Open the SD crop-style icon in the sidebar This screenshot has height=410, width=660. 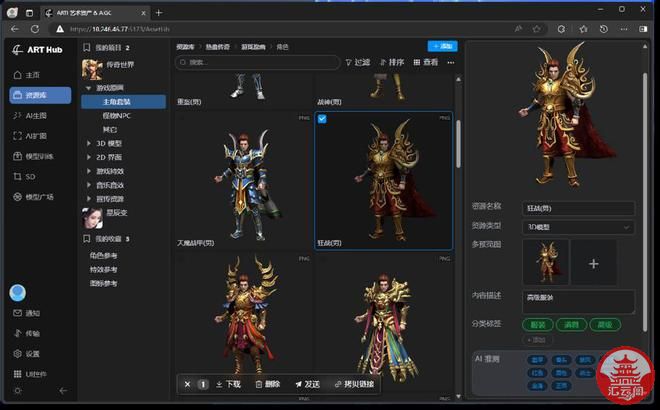[17, 176]
